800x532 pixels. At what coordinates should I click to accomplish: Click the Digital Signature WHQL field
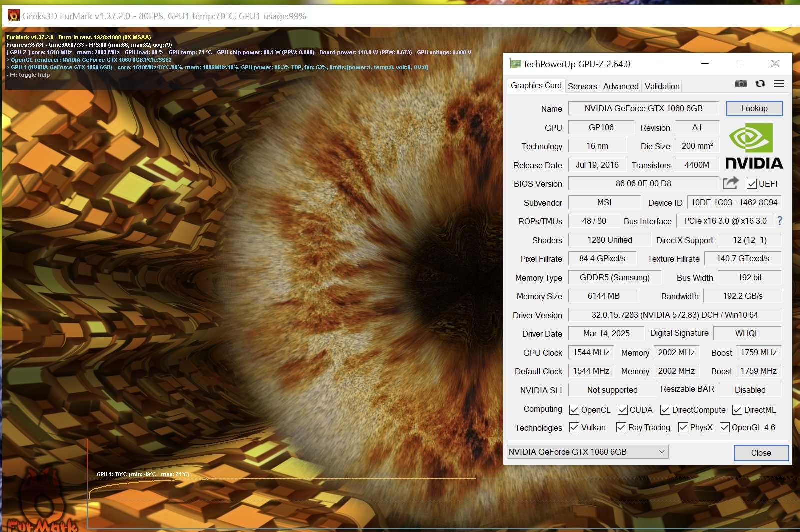tap(747, 333)
